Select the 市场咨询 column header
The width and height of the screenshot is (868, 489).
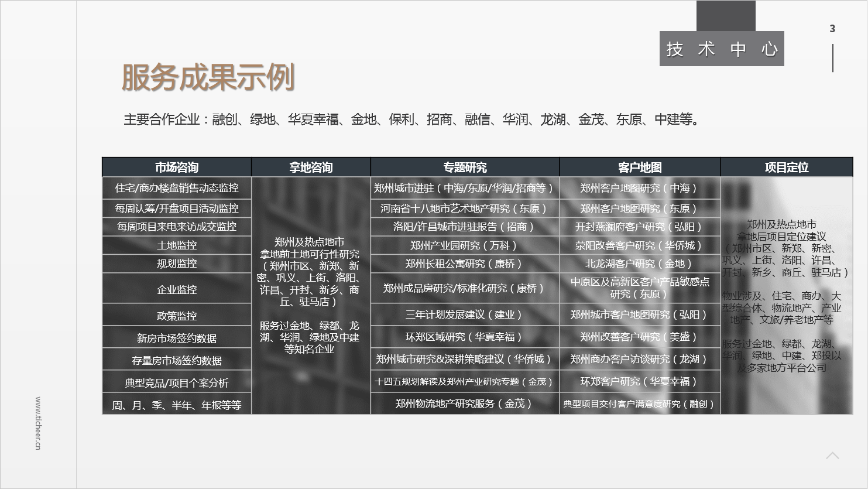[x=177, y=167]
